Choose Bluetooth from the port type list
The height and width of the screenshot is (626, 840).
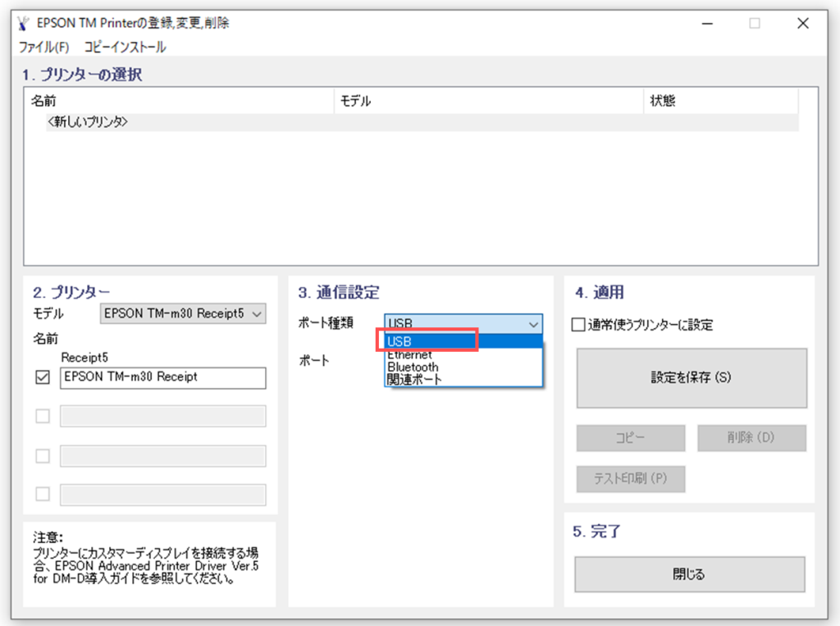(x=464, y=367)
